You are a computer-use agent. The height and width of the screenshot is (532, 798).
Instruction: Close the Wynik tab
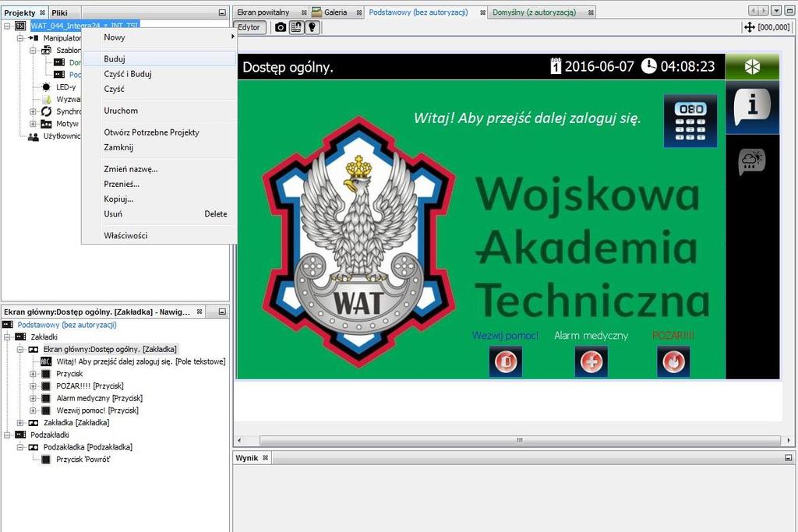[x=265, y=458]
